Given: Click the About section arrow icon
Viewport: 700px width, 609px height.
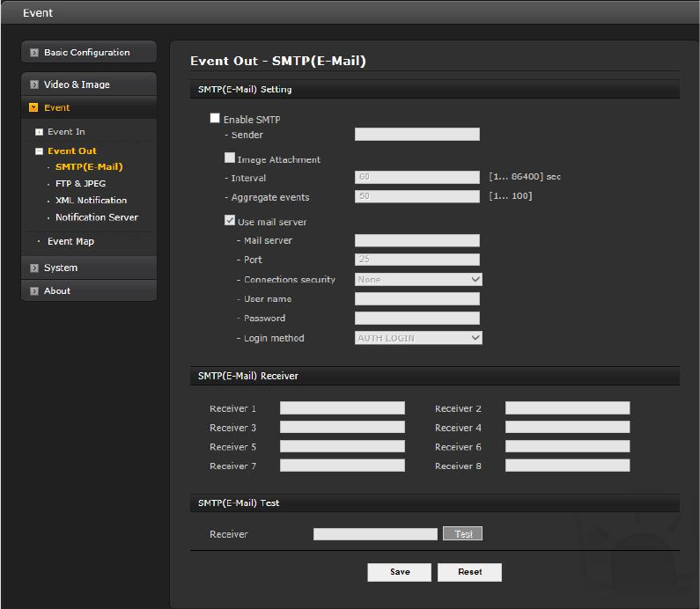Looking at the screenshot, I should (34, 291).
